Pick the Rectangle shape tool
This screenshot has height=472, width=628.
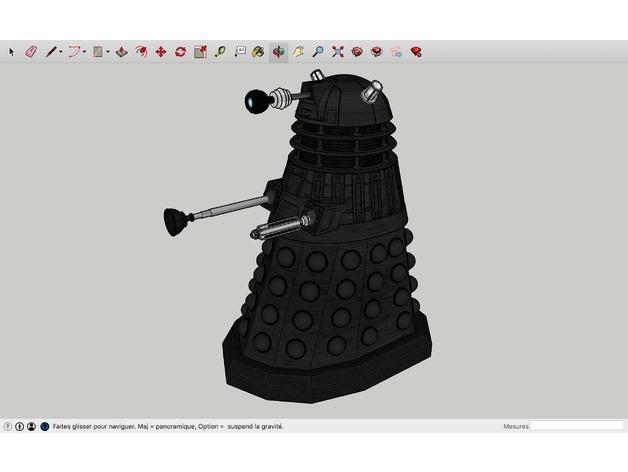point(98,52)
